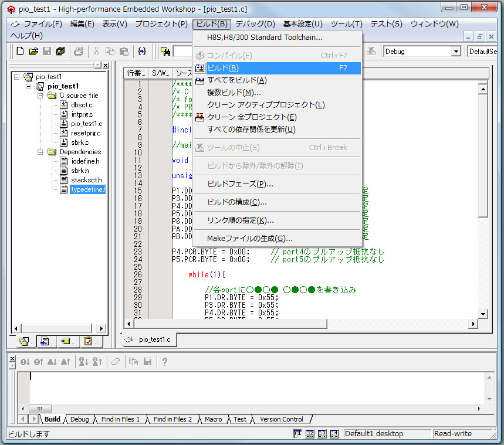Viewport: 504px width, 445px height.
Task: Open the デバッグ(D) menu
Action: [x=255, y=24]
